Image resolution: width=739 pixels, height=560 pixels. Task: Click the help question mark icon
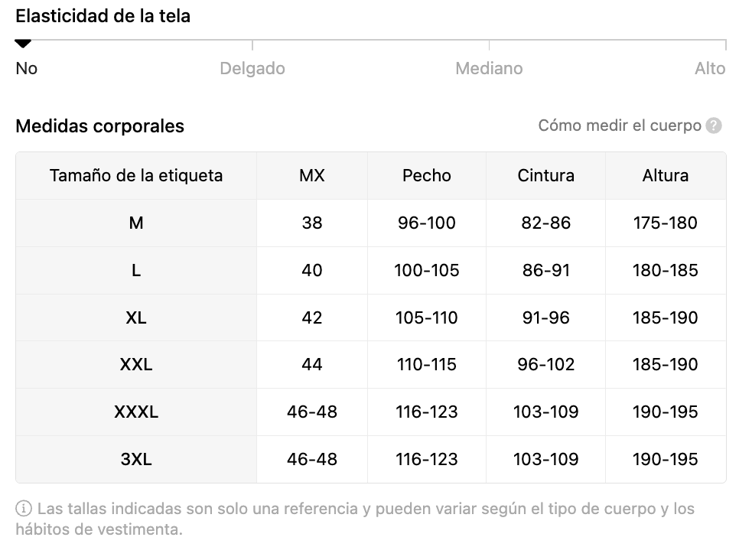pyautogui.click(x=714, y=125)
